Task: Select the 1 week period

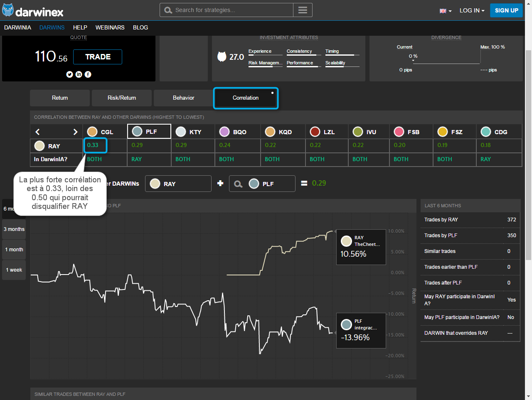Action: pyautogui.click(x=14, y=270)
